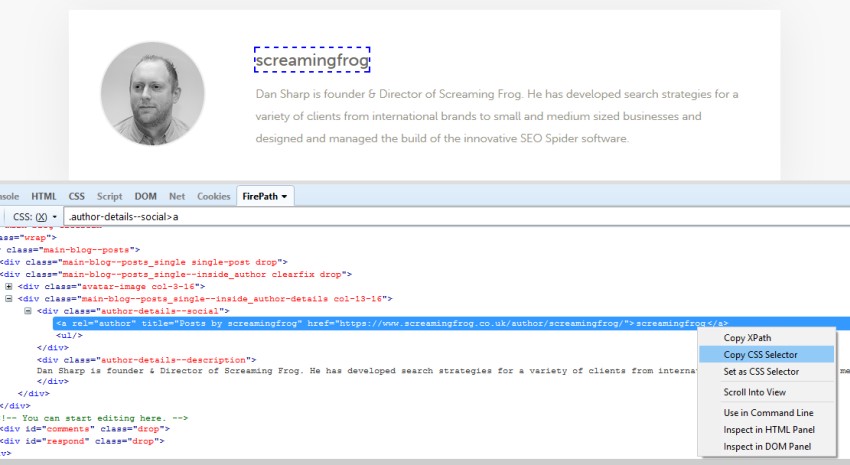Open the Net tab
The height and width of the screenshot is (465, 850).
pos(177,196)
